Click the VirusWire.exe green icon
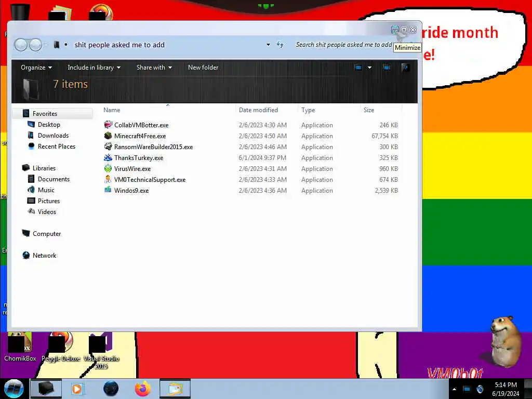Image resolution: width=532 pixels, height=399 pixels. click(108, 168)
